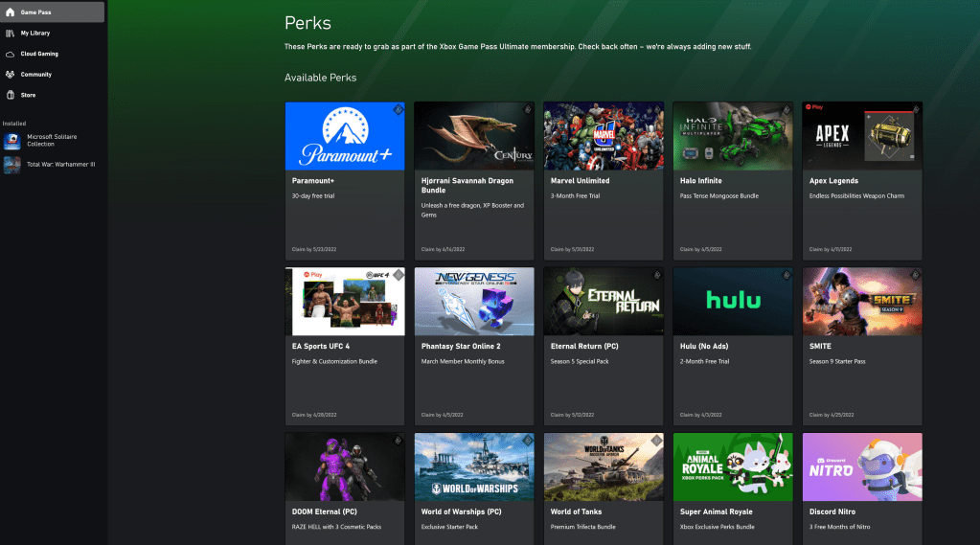
Task: Click the Halo Infinite title text
Action: [x=700, y=181]
